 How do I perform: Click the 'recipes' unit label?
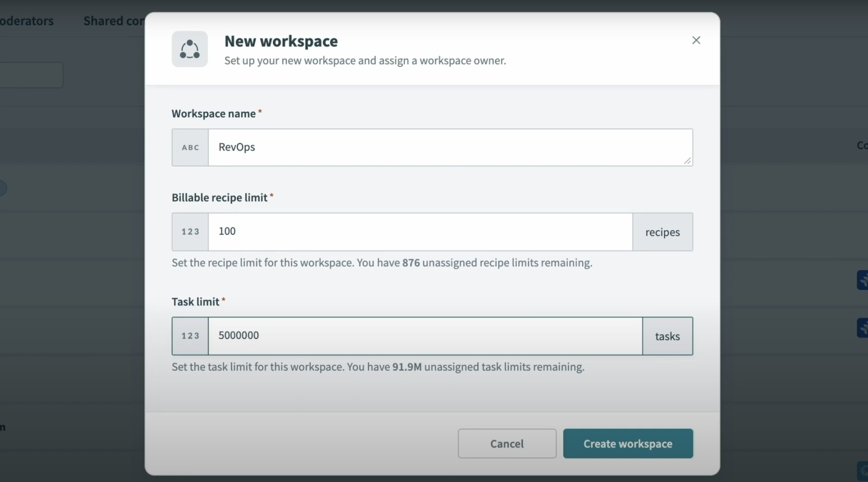[x=662, y=232]
